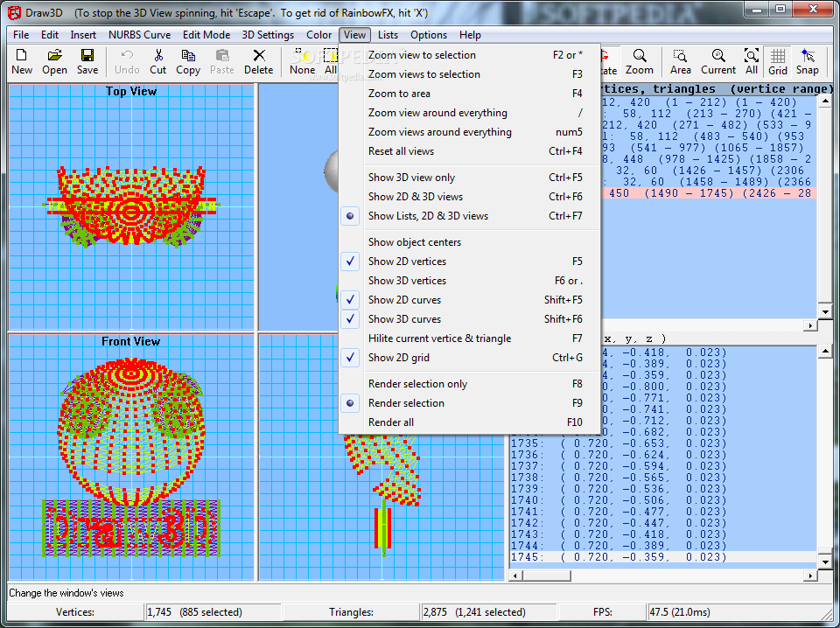The height and width of the screenshot is (628, 840).
Task: Click object list scrollbar down arrow
Action: (825, 312)
